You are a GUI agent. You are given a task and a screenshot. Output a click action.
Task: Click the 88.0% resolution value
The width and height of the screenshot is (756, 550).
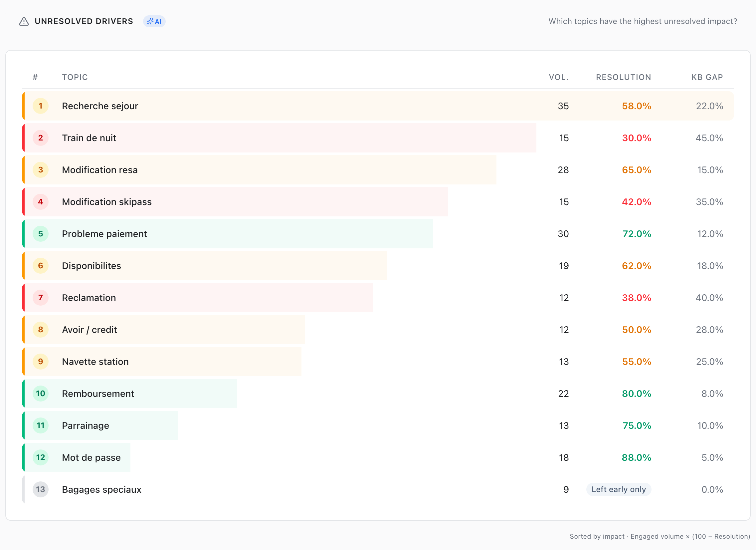click(637, 457)
